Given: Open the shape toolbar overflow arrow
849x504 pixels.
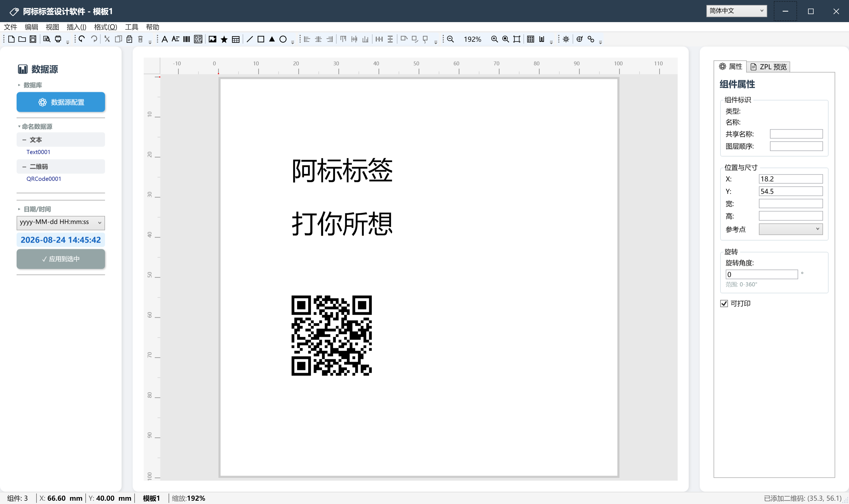Looking at the screenshot, I should [x=292, y=43].
